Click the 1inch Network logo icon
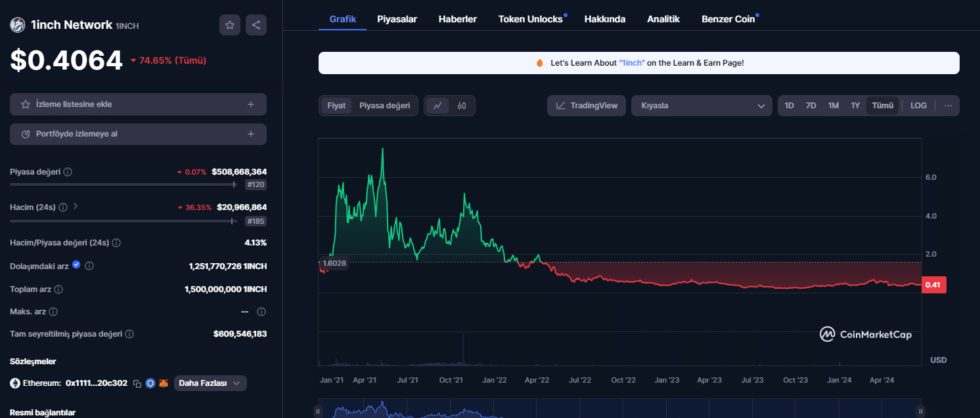The image size is (980, 418). click(x=17, y=25)
